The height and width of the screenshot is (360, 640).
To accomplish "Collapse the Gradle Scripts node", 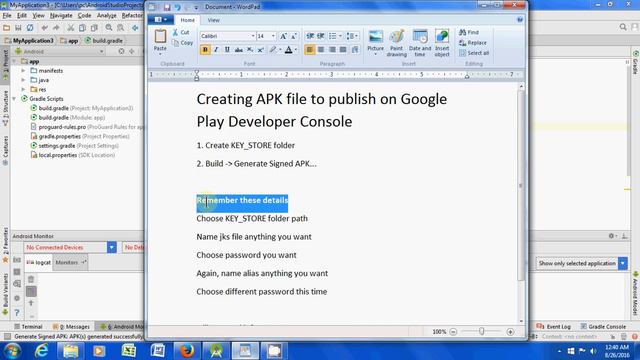I will tap(15, 99).
